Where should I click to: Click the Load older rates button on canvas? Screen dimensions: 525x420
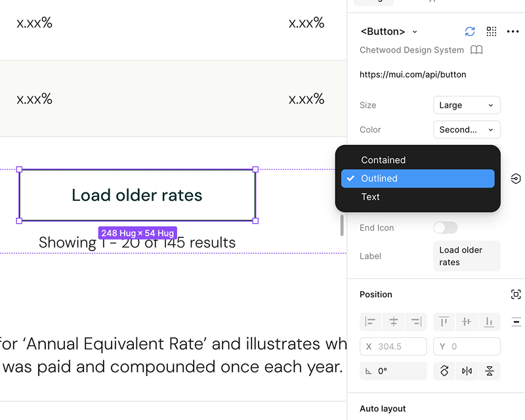137,196
